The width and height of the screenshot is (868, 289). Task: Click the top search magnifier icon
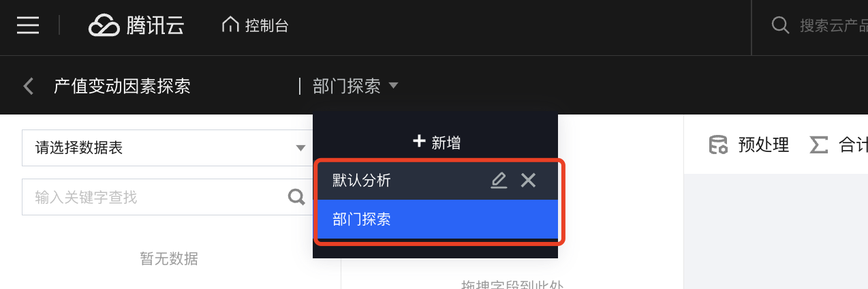coord(780,26)
